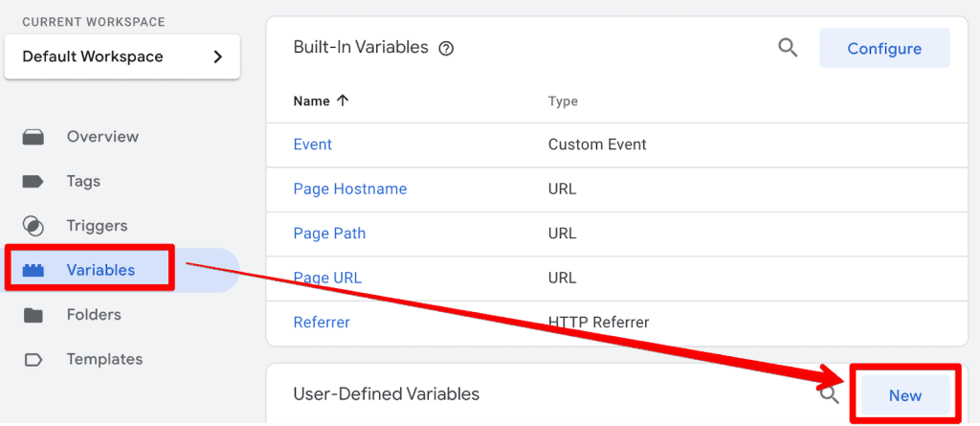Open the Page Path variable

point(329,234)
